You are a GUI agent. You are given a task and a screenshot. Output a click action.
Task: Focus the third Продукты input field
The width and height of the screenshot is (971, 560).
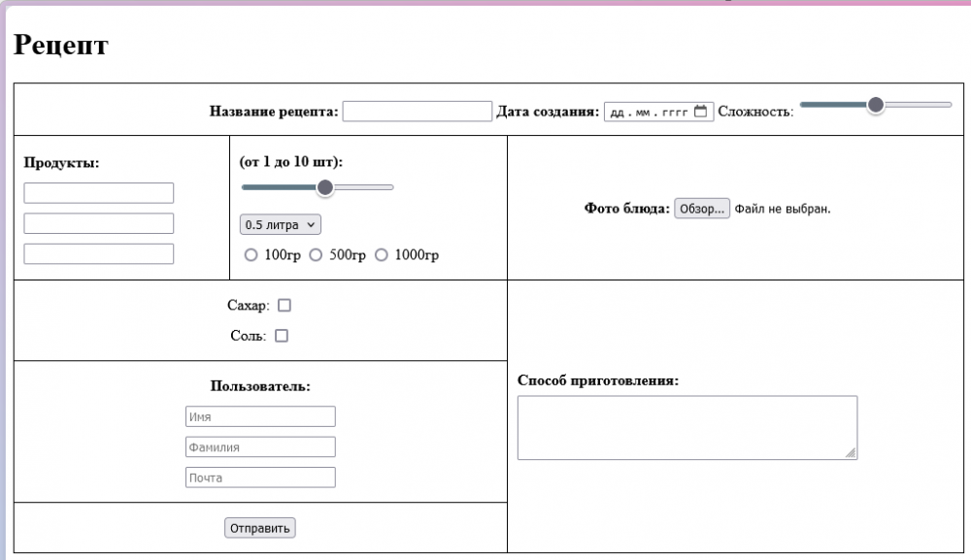coord(99,253)
